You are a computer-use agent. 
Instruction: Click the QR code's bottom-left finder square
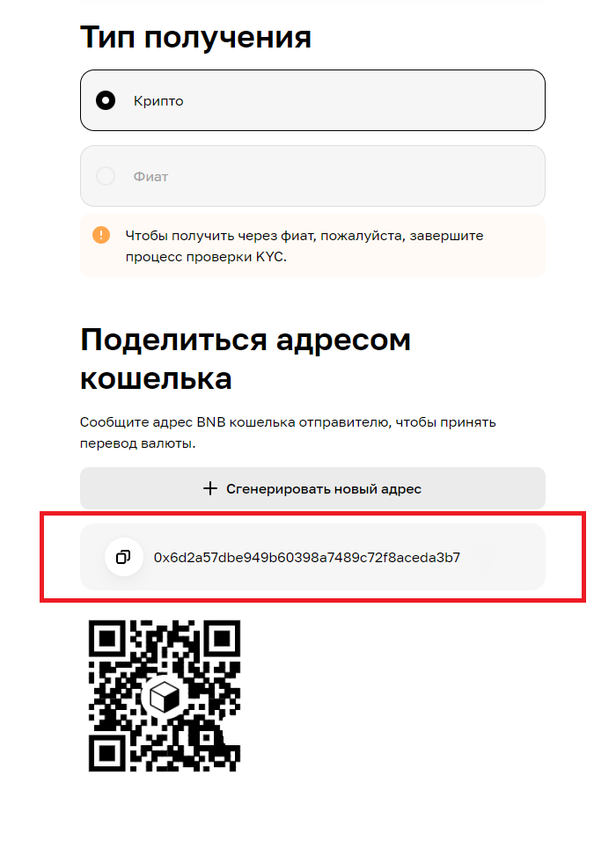click(x=107, y=753)
